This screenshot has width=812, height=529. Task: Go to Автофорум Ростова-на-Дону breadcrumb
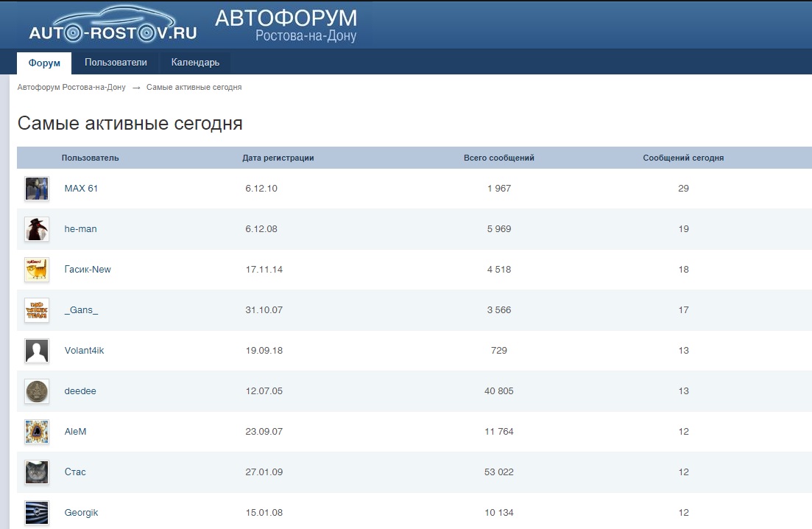[x=71, y=87]
